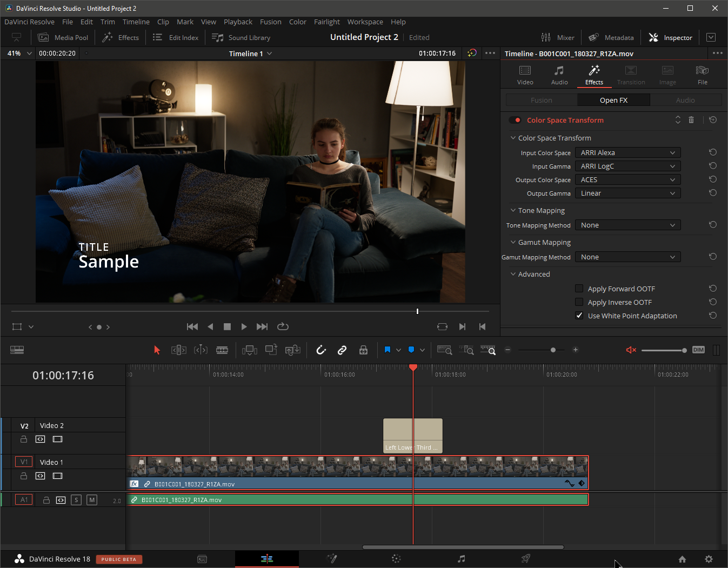Delete the Color Space Transform effect
The height and width of the screenshot is (568, 728).
691,120
